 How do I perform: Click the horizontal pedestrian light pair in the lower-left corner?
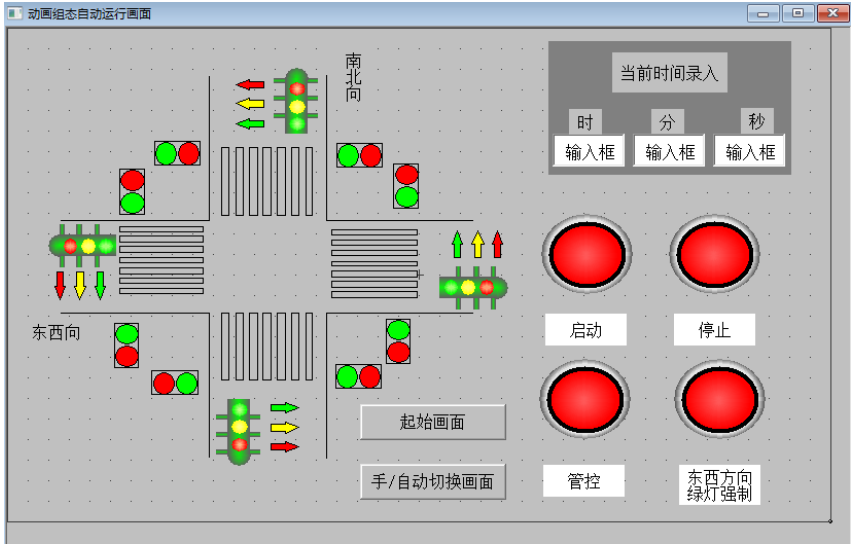click(175, 383)
